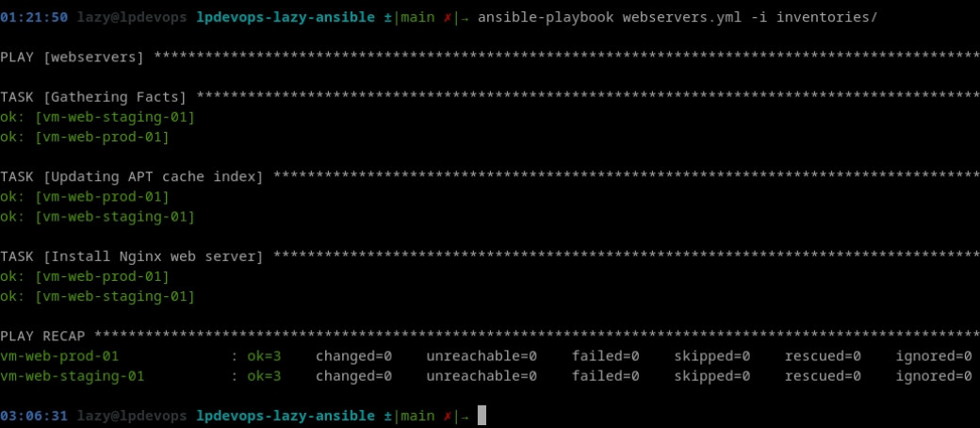Image resolution: width=980 pixels, height=428 pixels.
Task: Click the arrow symbol ending the top prompt
Action: 465,18
